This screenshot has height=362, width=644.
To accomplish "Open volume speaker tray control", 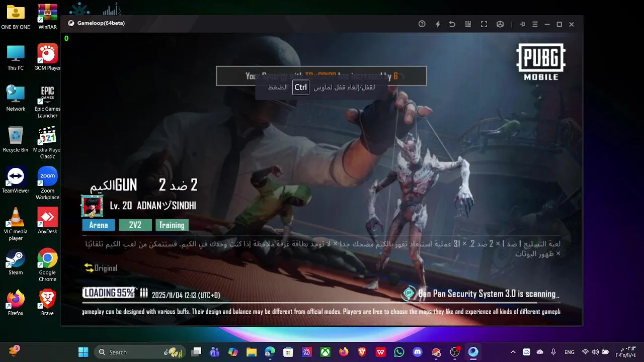I will coord(596,352).
